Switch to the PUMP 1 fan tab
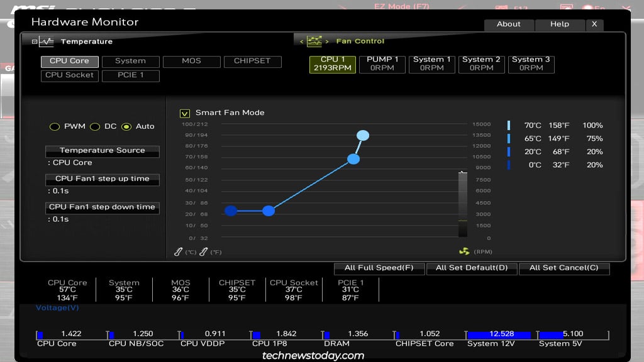This screenshot has width=644, height=362. click(x=382, y=63)
